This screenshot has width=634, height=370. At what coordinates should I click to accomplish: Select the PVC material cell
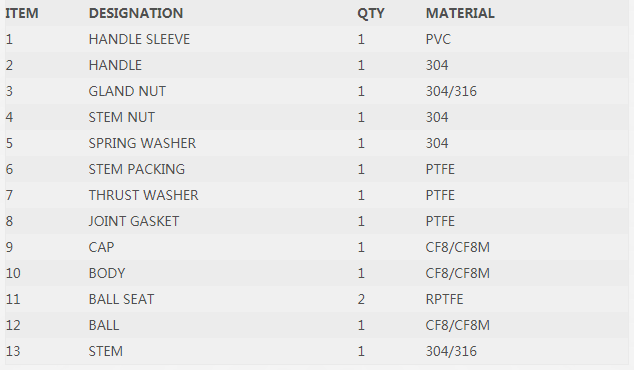coord(438,39)
